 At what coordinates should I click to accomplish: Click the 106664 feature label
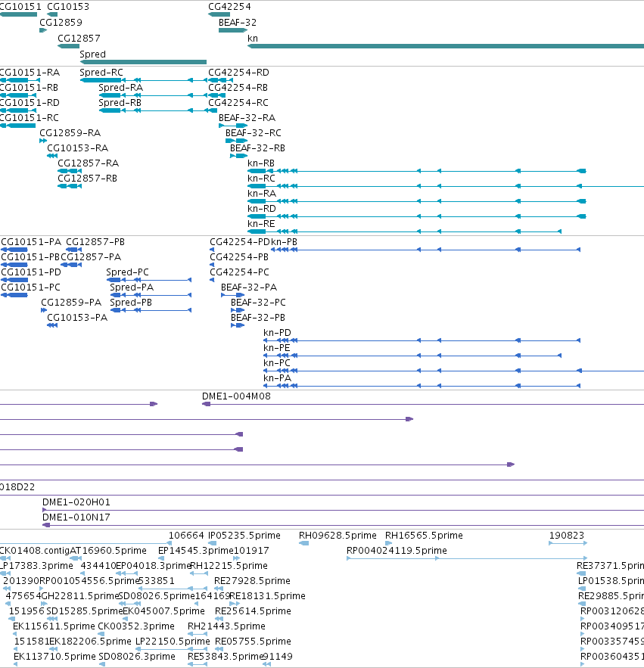[186, 536]
